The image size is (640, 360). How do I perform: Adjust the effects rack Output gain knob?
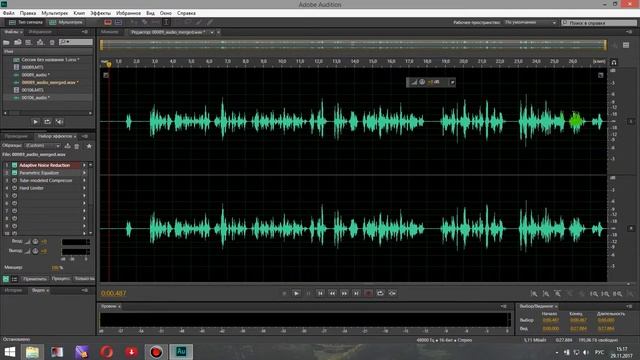[35, 251]
